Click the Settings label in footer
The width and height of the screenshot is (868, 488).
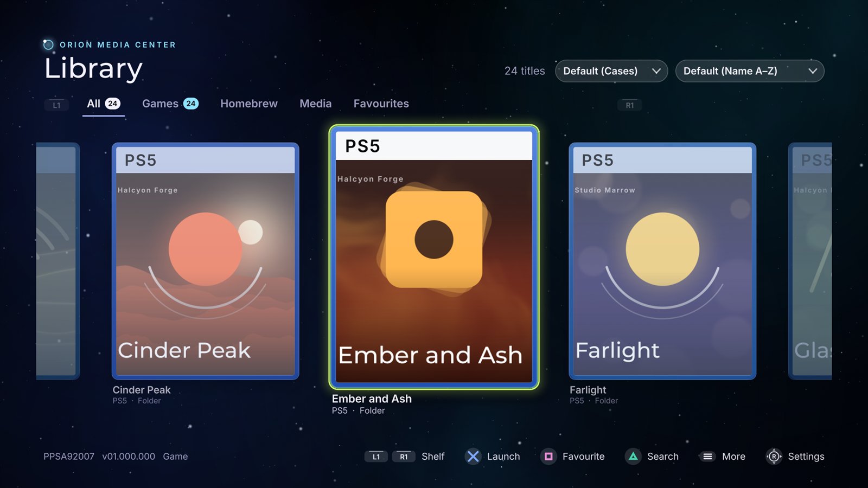click(x=806, y=457)
